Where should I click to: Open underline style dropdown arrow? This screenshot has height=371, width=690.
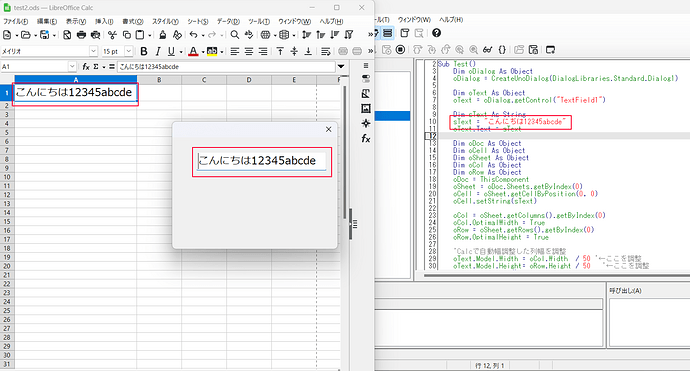tap(181, 52)
